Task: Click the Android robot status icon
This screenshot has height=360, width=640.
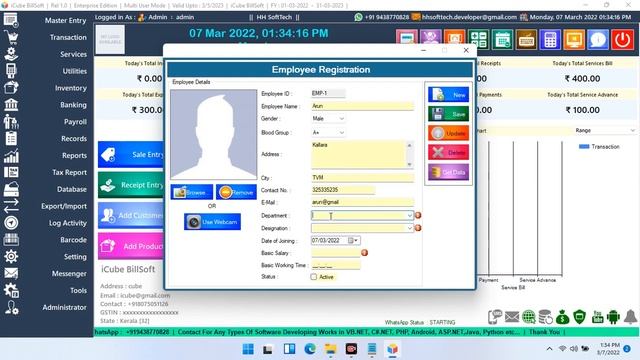Action: [613, 317]
